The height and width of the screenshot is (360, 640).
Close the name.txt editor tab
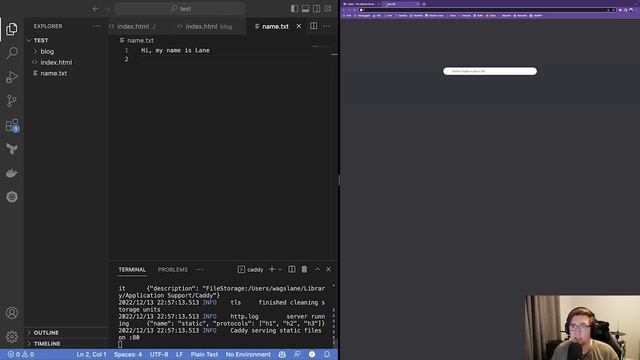(299, 26)
